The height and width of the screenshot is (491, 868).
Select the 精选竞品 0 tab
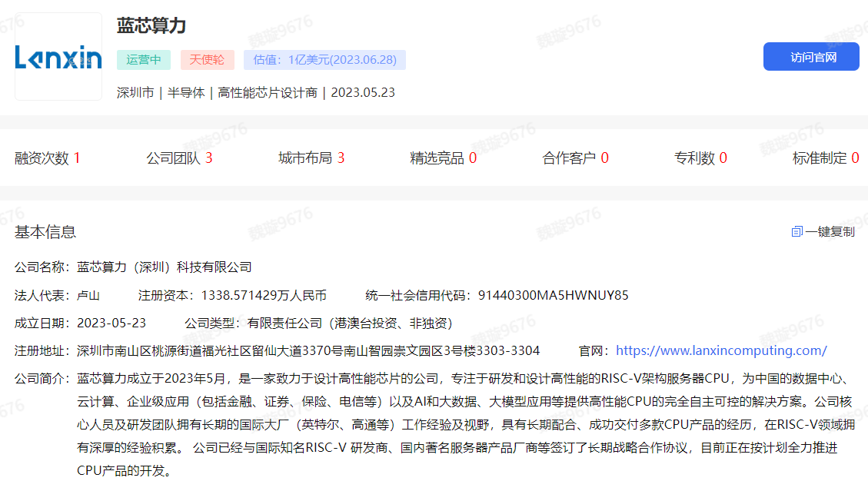coord(443,158)
